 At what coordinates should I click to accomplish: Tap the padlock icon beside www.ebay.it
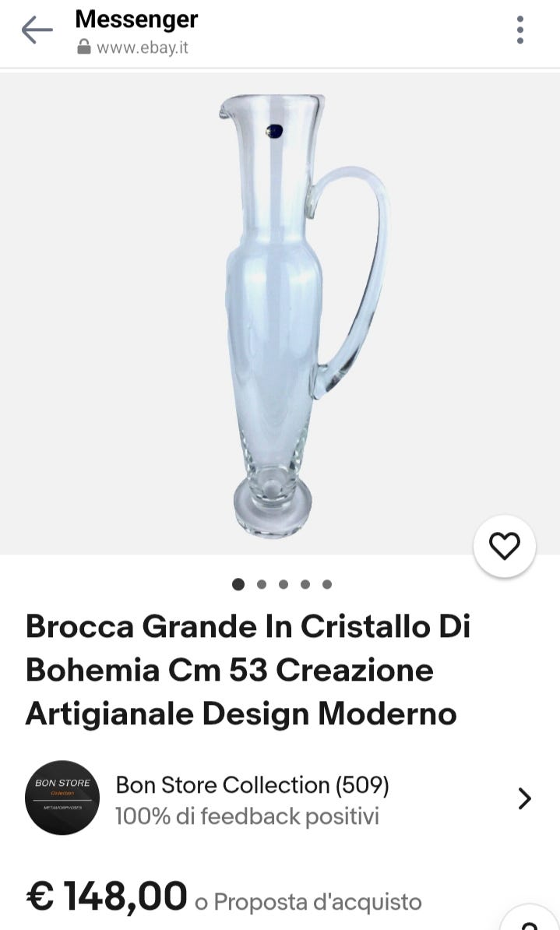coord(84,47)
